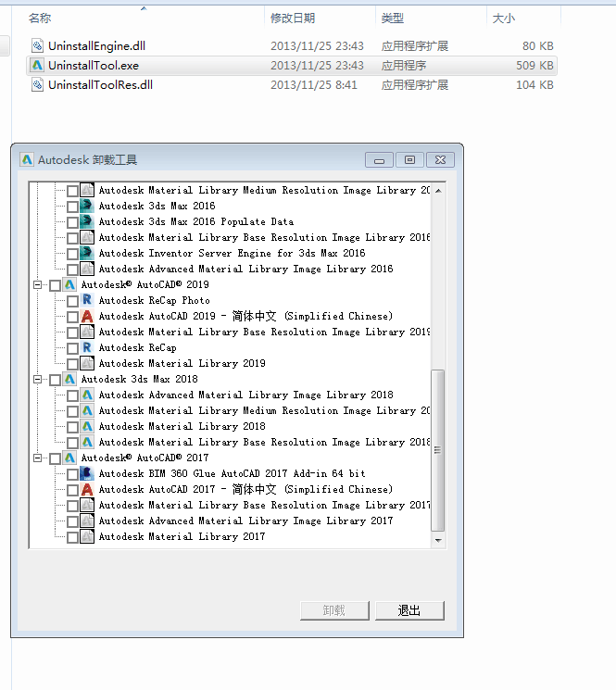Click the scrollbar down arrow in product list
The height and width of the screenshot is (690, 616).
pos(438,540)
